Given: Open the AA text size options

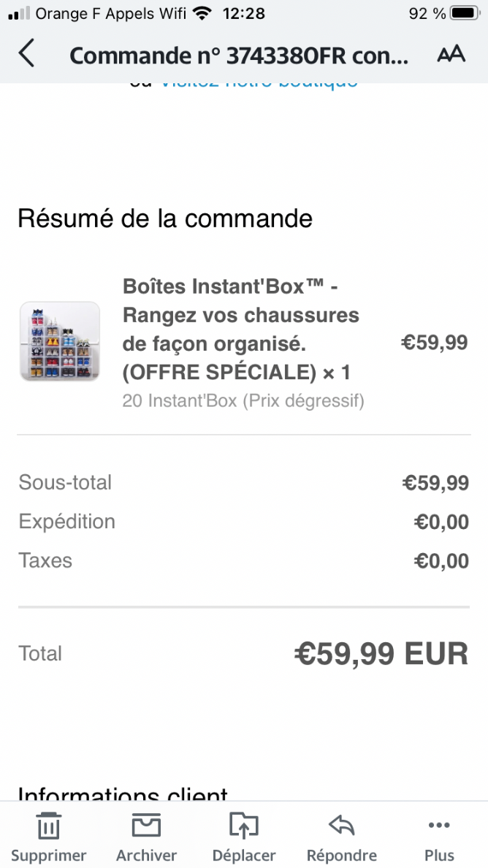Looking at the screenshot, I should coord(451,55).
